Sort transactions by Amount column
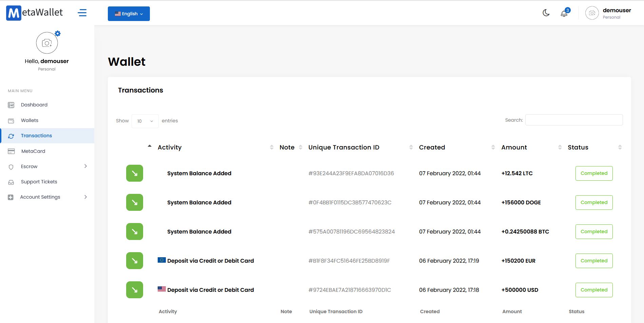The height and width of the screenshot is (323, 644). 514,147
